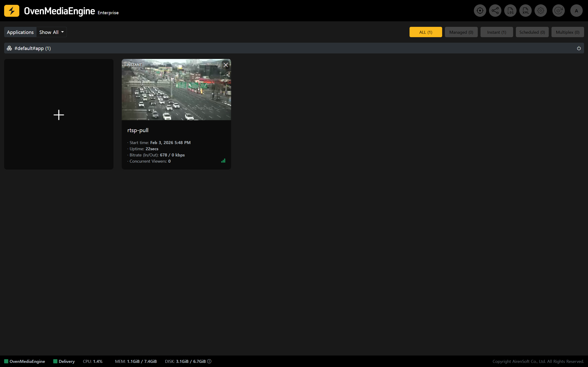The image size is (588, 367).
Task: Open the XML configuration viewer
Action: (525, 11)
